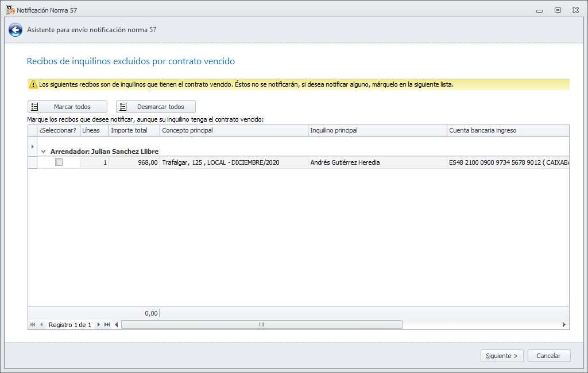Close the Notificación Norma 57 window
Viewport: 588px width, 373px height.
tap(575, 10)
